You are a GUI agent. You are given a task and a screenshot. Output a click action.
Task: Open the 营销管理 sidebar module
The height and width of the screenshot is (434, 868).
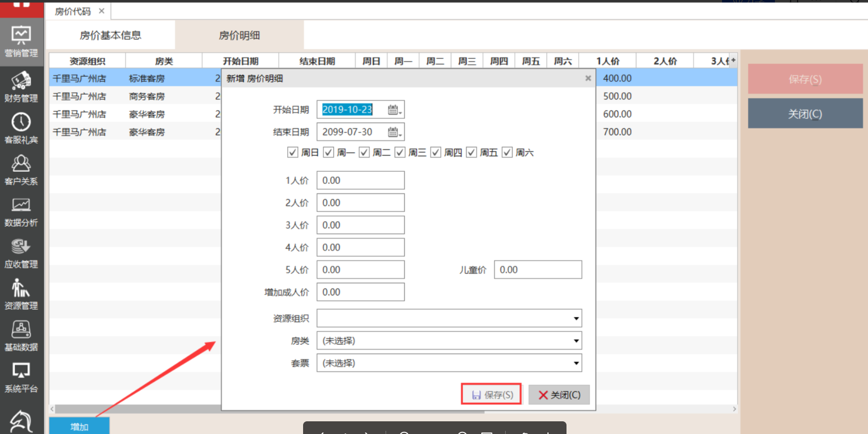21,41
